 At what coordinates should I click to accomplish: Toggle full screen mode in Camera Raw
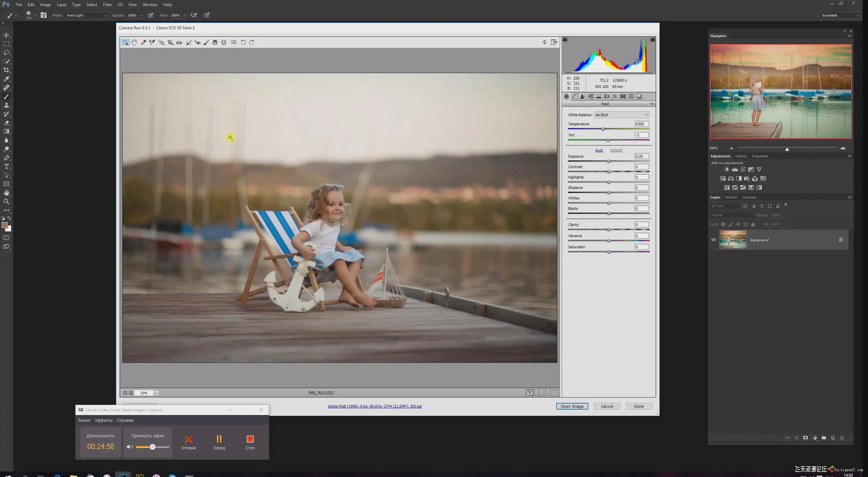[554, 42]
